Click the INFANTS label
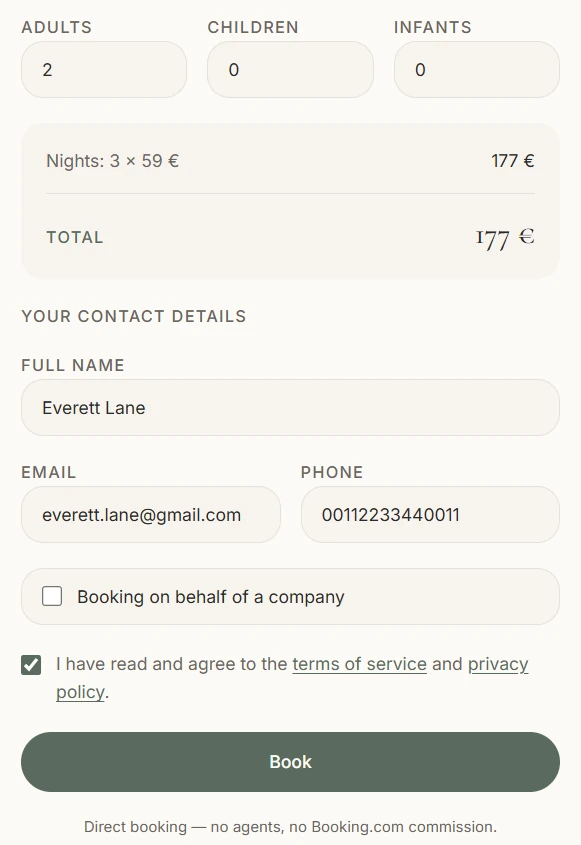Image resolution: width=581 pixels, height=845 pixels. pos(433,27)
